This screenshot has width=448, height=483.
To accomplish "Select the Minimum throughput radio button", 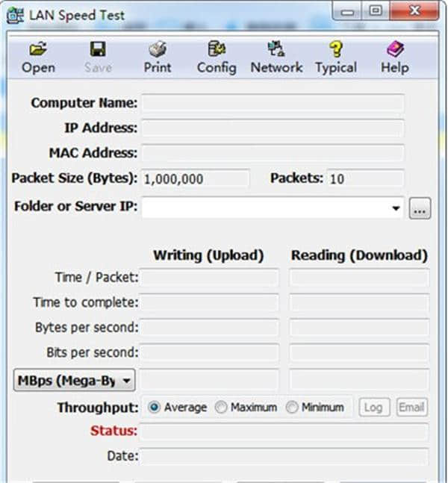I will pyautogui.click(x=291, y=408).
